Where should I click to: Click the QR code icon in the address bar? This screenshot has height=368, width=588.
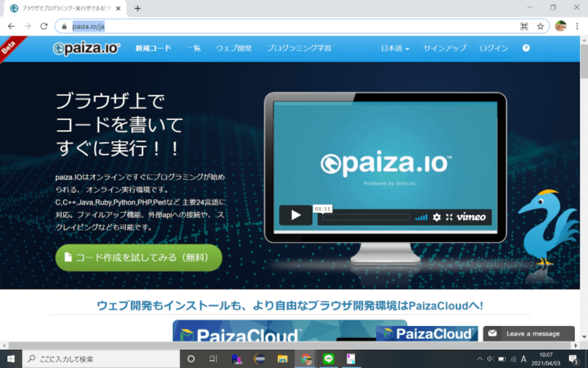pyautogui.click(x=524, y=26)
